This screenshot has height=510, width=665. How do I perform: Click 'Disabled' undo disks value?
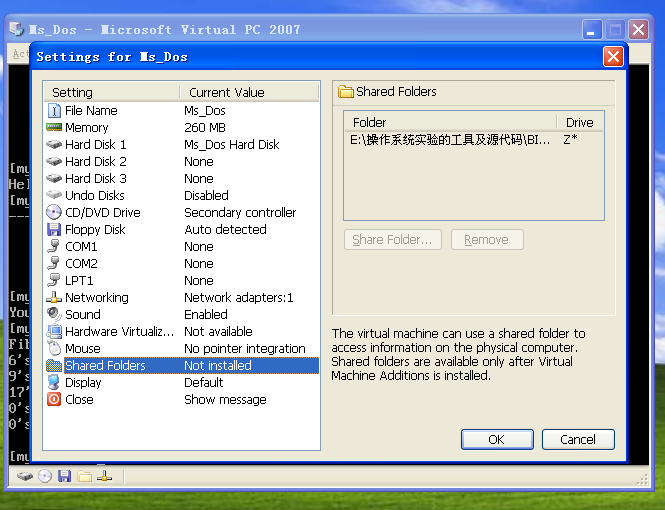click(206, 195)
